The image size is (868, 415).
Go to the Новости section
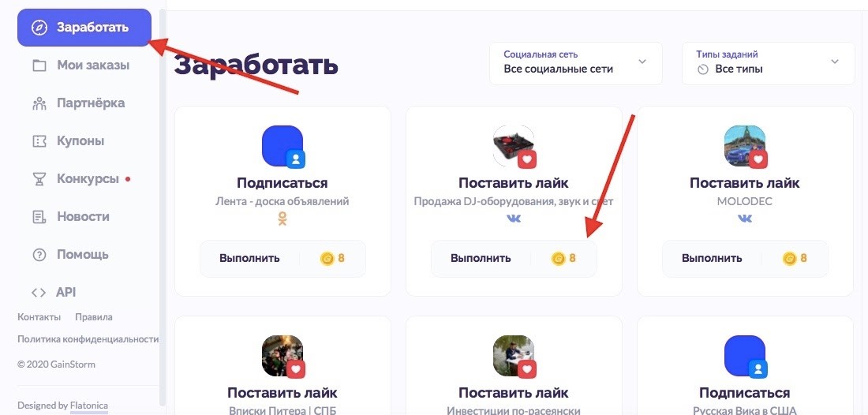click(x=84, y=217)
